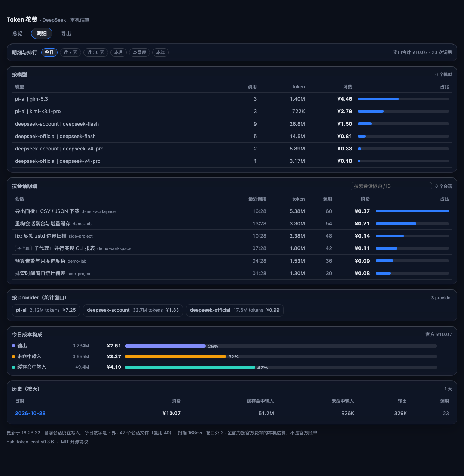Open the 2026-10-28 history date link
The height and width of the screenshot is (476, 464).
tap(30, 413)
